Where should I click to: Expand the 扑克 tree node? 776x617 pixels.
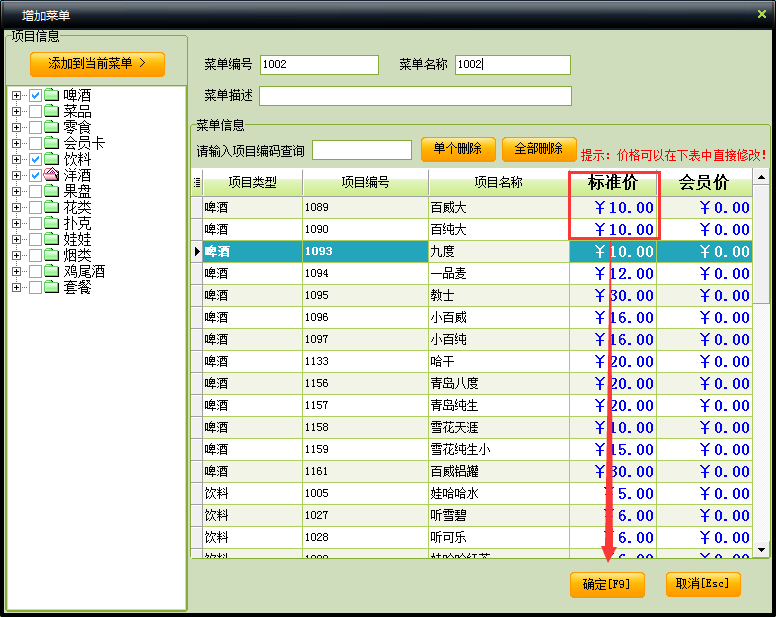(x=16, y=223)
